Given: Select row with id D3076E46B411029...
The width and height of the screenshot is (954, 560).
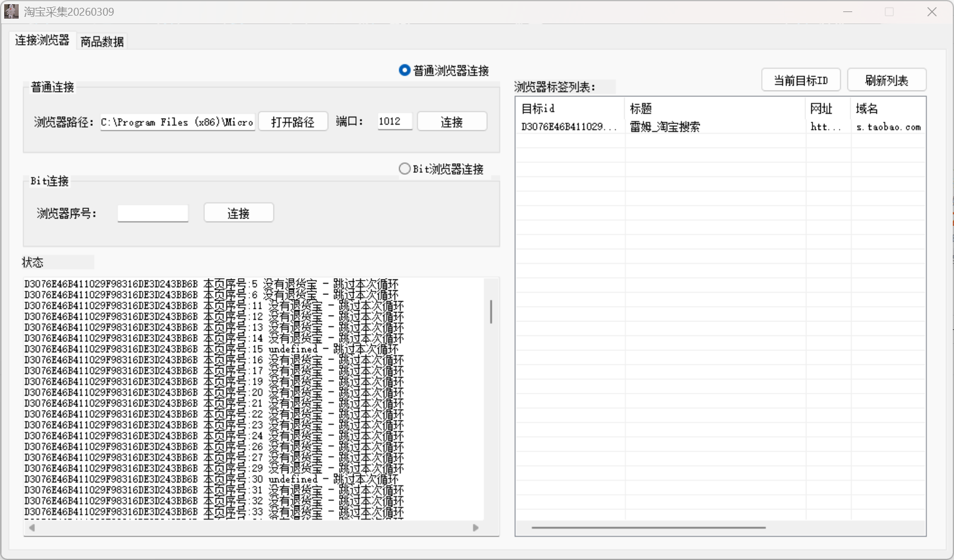Looking at the screenshot, I should click(720, 126).
